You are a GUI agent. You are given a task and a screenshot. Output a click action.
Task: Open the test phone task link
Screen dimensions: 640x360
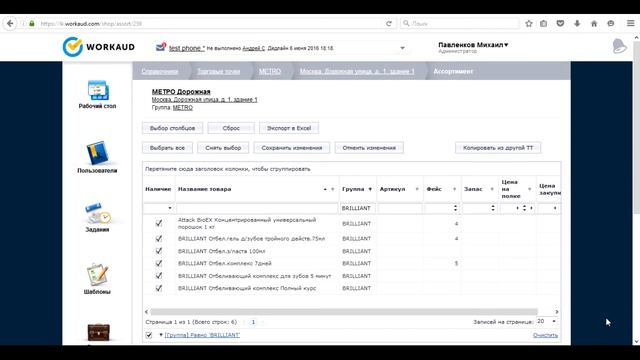pos(187,48)
